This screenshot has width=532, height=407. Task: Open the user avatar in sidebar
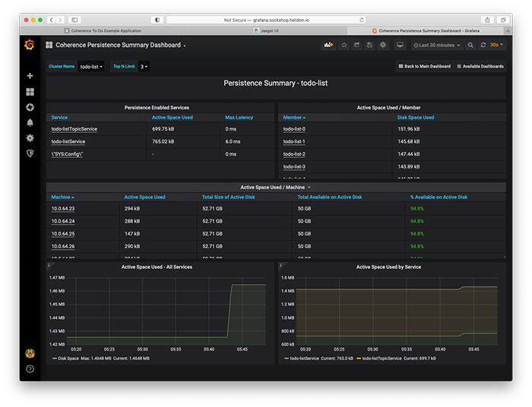tap(30, 353)
